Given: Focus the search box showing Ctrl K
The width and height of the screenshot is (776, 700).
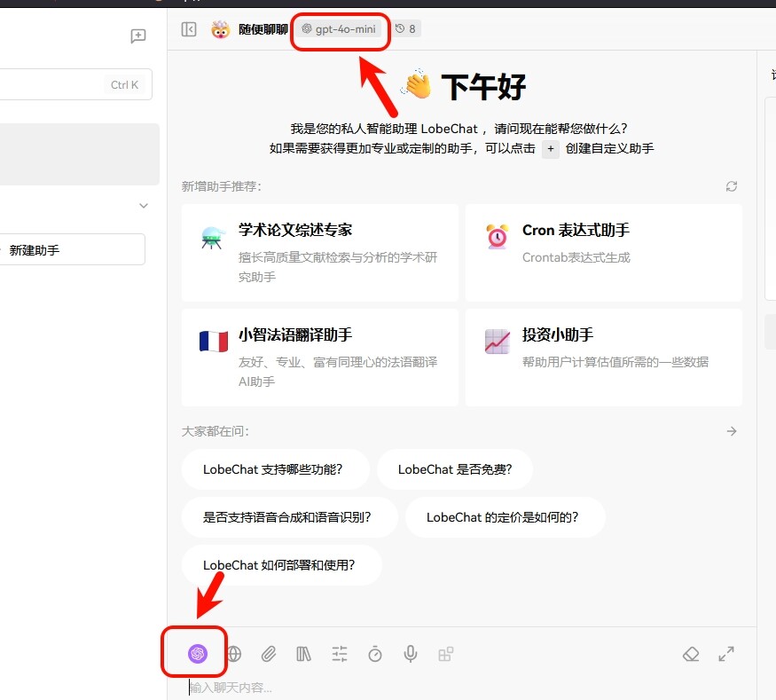Looking at the screenshot, I should pos(74,84).
